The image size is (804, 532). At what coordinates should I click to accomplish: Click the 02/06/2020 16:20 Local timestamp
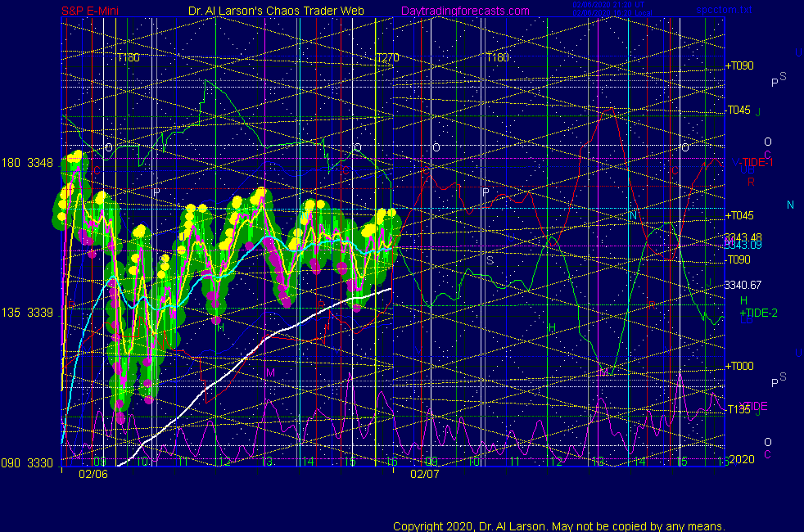click(x=612, y=13)
